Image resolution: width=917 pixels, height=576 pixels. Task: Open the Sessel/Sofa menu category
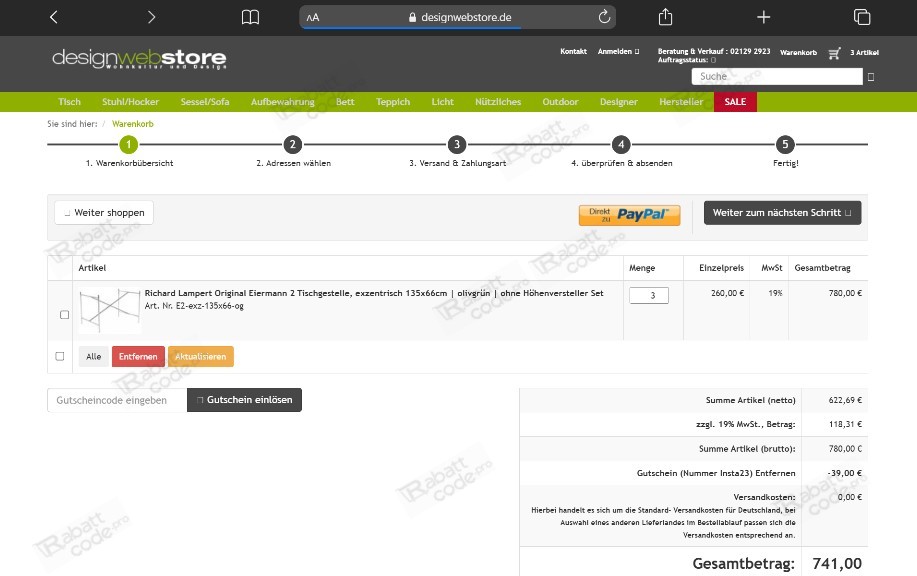[x=205, y=102]
